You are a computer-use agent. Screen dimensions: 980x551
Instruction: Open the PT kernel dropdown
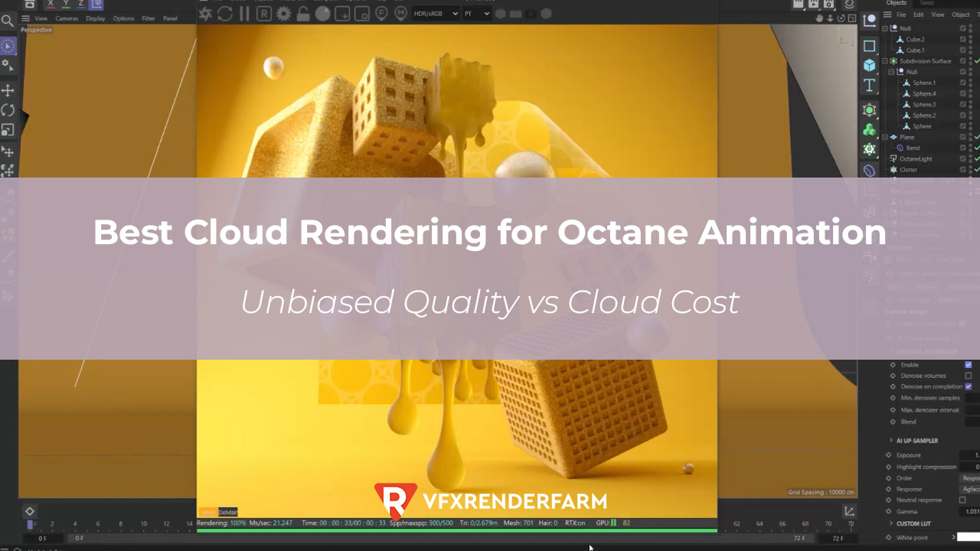[x=476, y=13]
